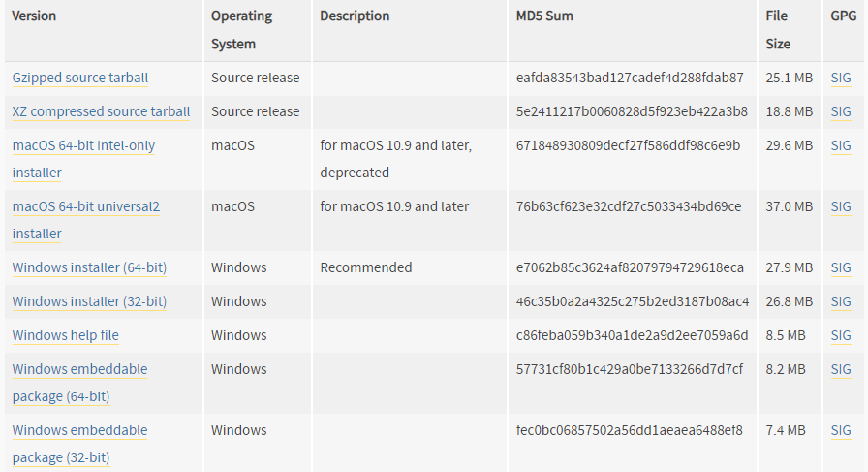The image size is (868, 472).
Task: Click SIG for macOS Intel-only installer
Action: click(841, 145)
